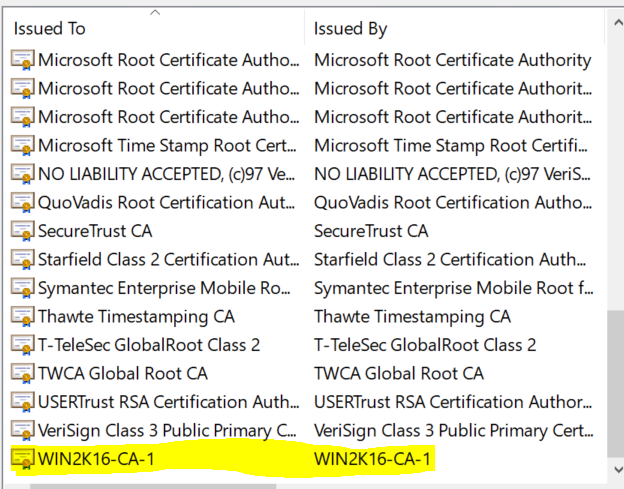Select the QuoVadis Root Certification certificate icon
This screenshot has width=624, height=489.
pyautogui.click(x=22, y=202)
